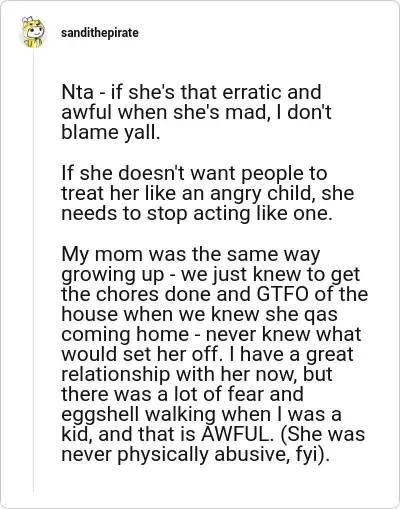The image size is (400, 509).
Task: Click the line "blame yall."
Action: 111,133
